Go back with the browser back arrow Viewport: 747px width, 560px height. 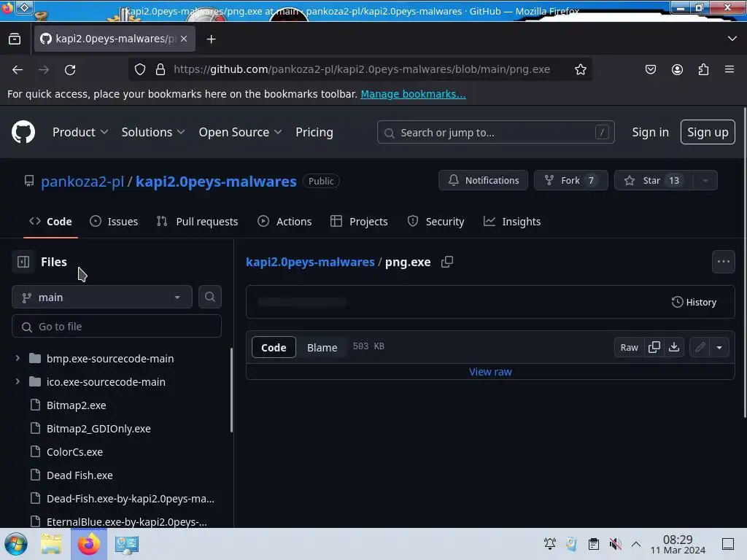point(18,69)
